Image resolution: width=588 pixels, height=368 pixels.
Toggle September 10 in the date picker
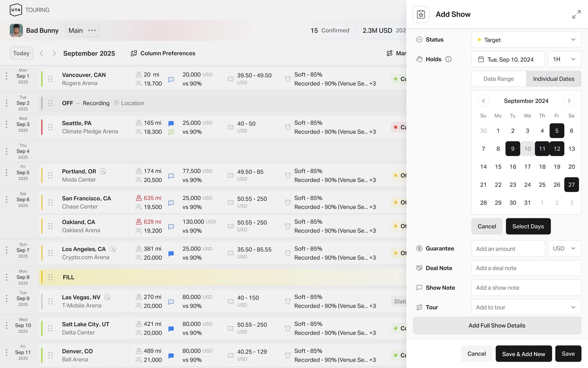point(527,149)
